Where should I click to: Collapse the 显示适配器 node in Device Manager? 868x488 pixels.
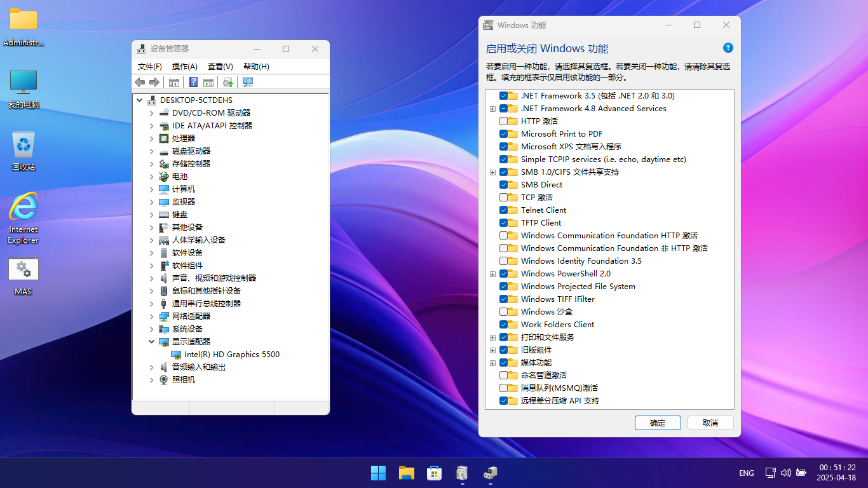pos(151,341)
